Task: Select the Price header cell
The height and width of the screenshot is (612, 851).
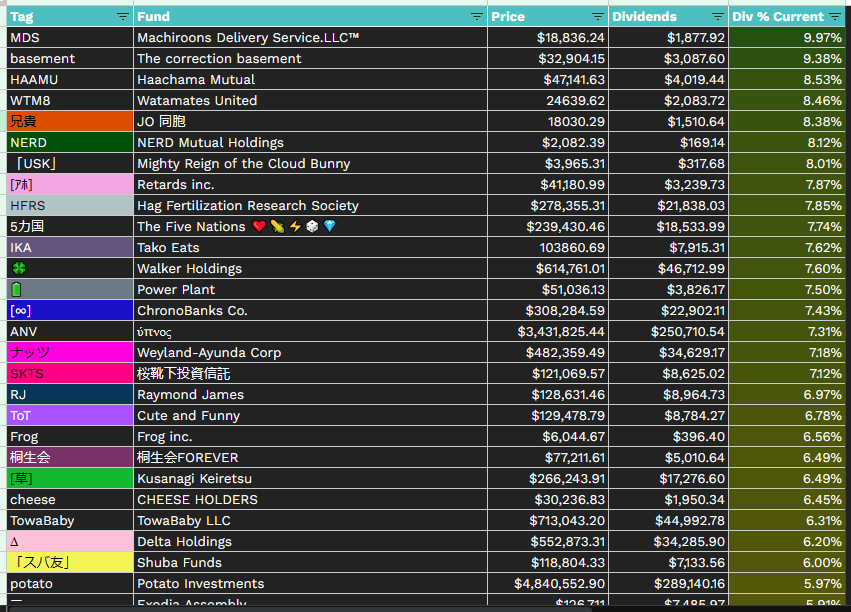Action: click(x=548, y=17)
